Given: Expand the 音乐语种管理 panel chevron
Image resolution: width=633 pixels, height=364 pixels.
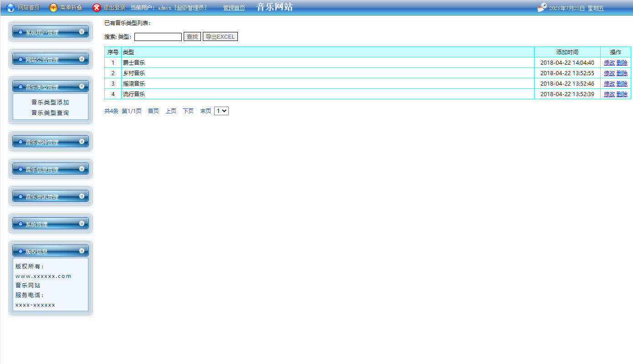Looking at the screenshot, I should pos(82,141).
